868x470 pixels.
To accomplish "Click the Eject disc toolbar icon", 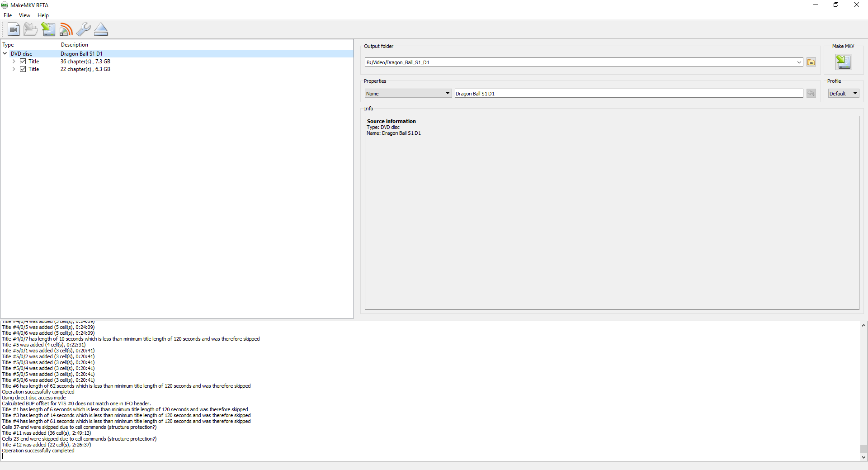I will (101, 29).
